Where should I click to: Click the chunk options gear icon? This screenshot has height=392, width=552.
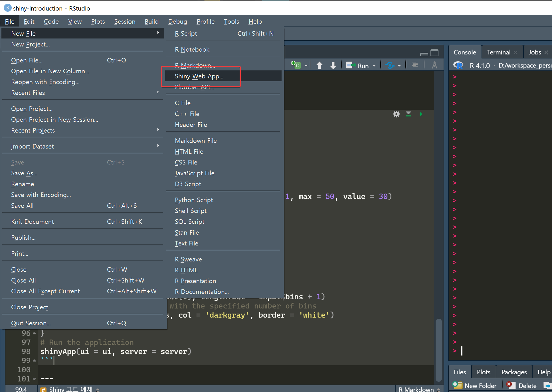point(396,114)
